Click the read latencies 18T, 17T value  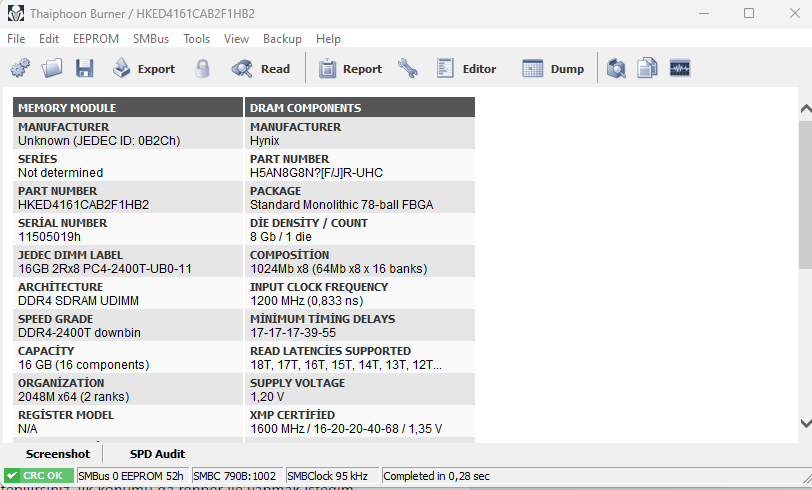point(346,365)
